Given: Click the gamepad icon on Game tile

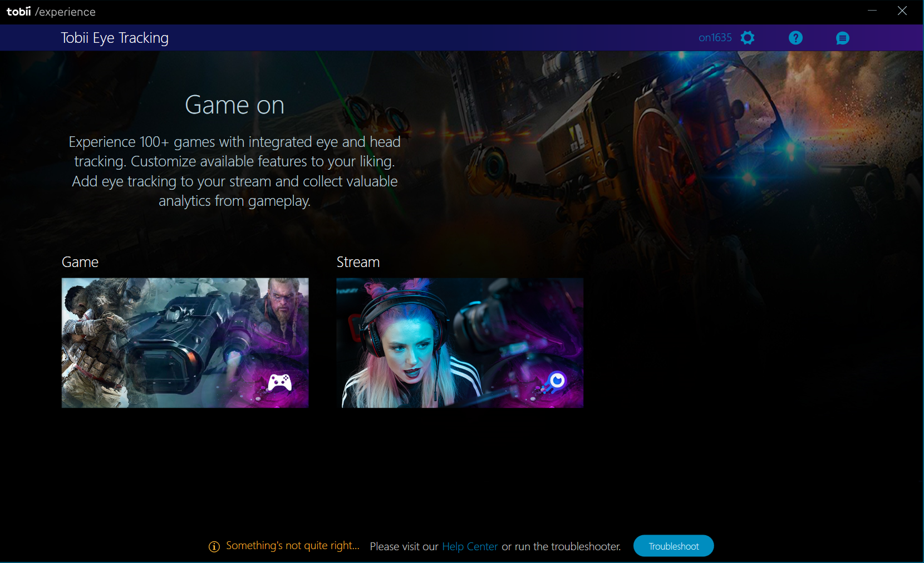Looking at the screenshot, I should coord(279,383).
